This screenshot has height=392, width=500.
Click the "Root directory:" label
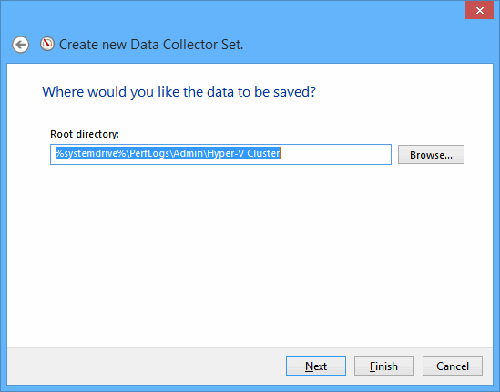(84, 134)
